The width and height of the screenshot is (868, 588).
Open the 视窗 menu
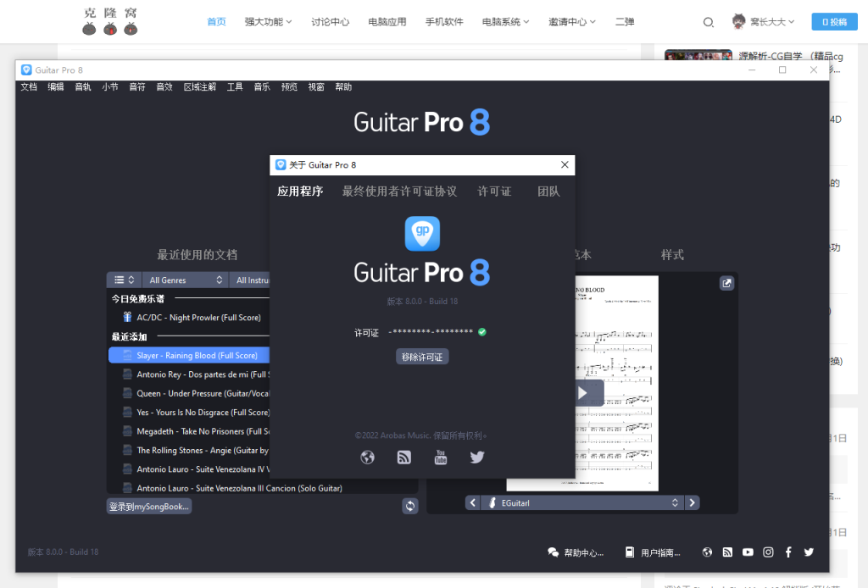(x=316, y=87)
